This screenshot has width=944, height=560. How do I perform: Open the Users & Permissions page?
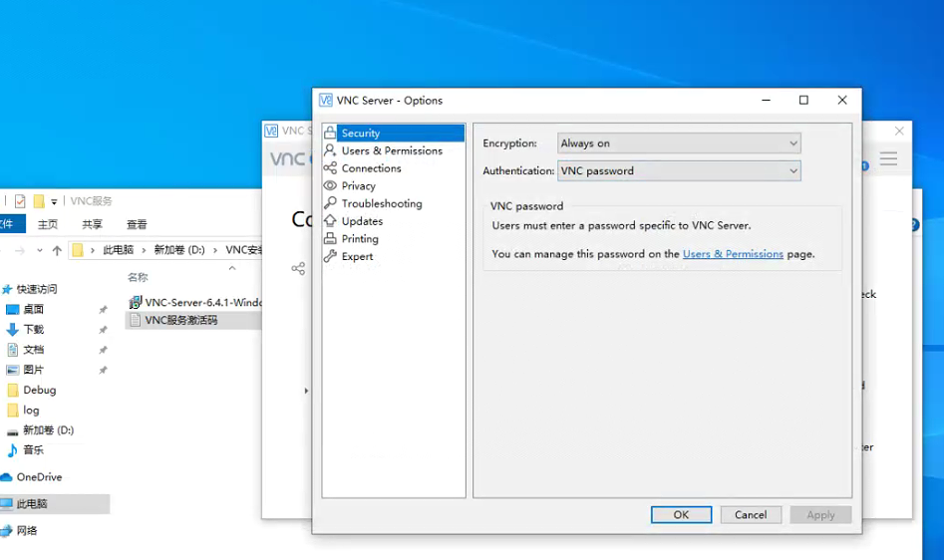[394, 150]
